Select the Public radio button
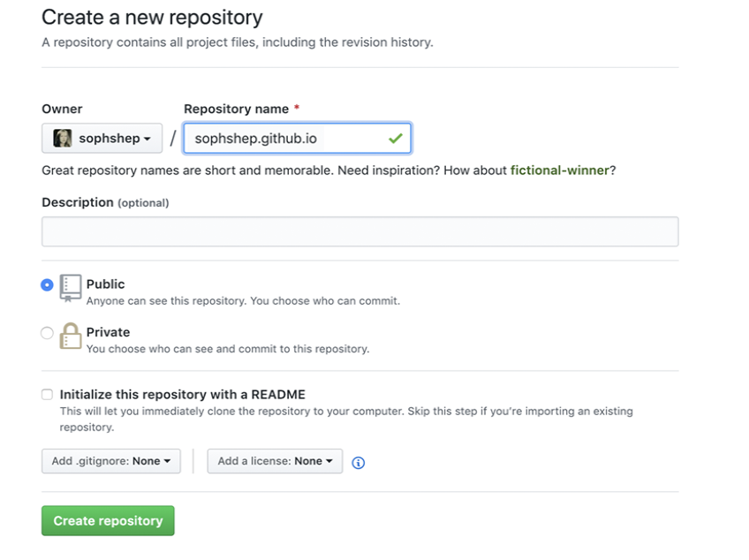This screenshot has height=560, width=749. 47,284
